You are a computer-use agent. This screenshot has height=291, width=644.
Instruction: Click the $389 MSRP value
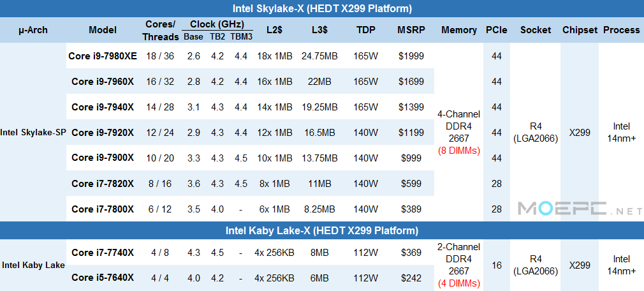411,209
